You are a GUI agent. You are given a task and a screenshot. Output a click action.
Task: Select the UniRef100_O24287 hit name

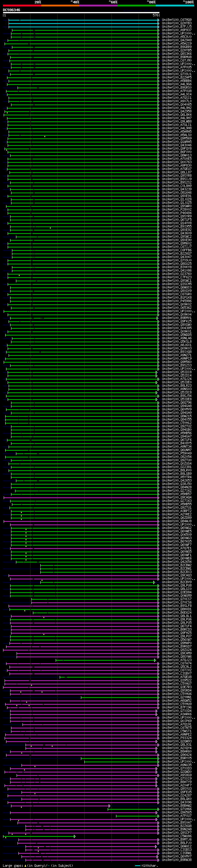point(177,795)
